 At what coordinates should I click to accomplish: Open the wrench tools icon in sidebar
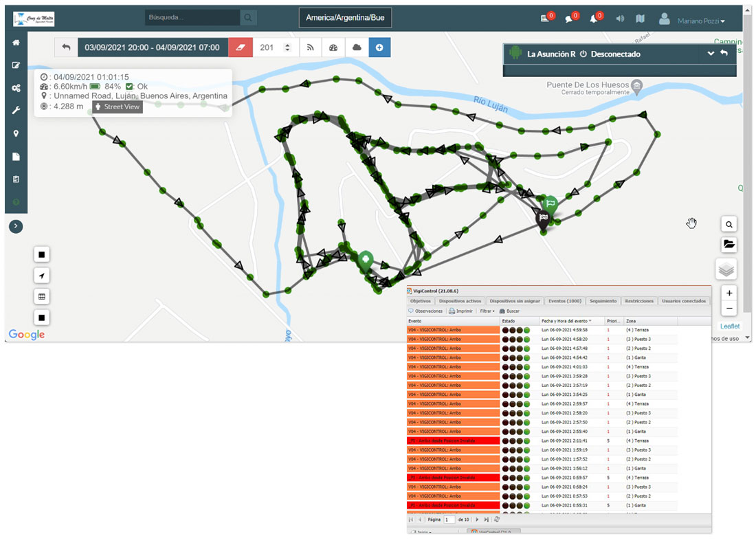pyautogui.click(x=16, y=111)
